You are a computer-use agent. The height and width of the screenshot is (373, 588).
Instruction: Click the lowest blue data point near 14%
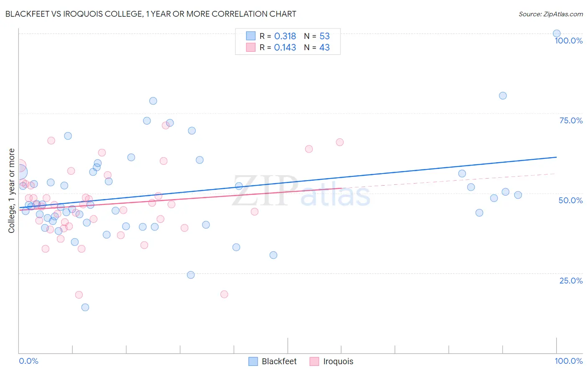85,307
